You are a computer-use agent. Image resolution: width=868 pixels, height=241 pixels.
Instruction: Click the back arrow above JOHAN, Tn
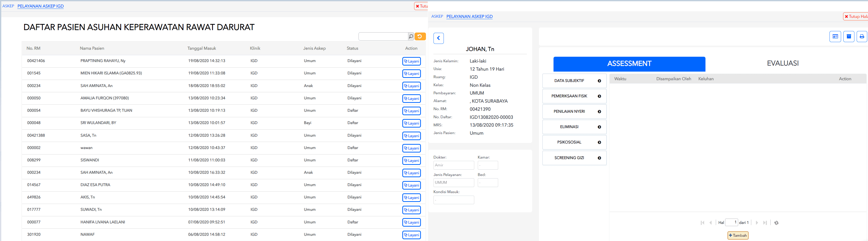(x=438, y=38)
